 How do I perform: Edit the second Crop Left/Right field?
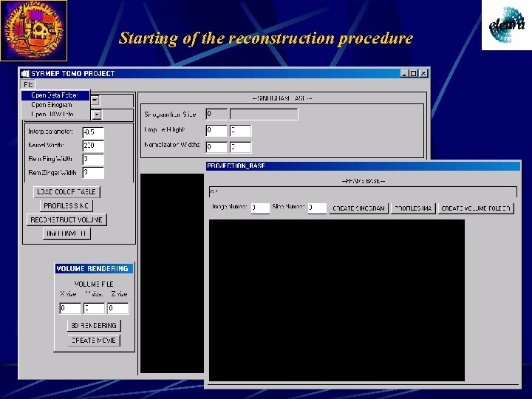pos(241,130)
